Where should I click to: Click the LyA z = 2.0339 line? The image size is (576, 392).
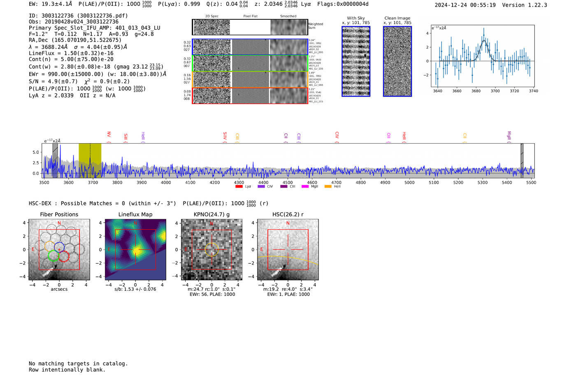(x=72, y=95)
